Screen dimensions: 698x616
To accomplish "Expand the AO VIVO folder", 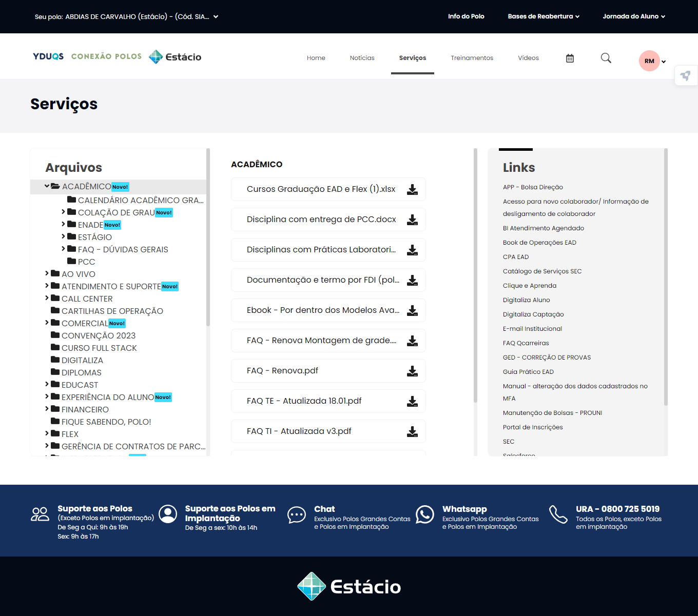I will click(47, 273).
